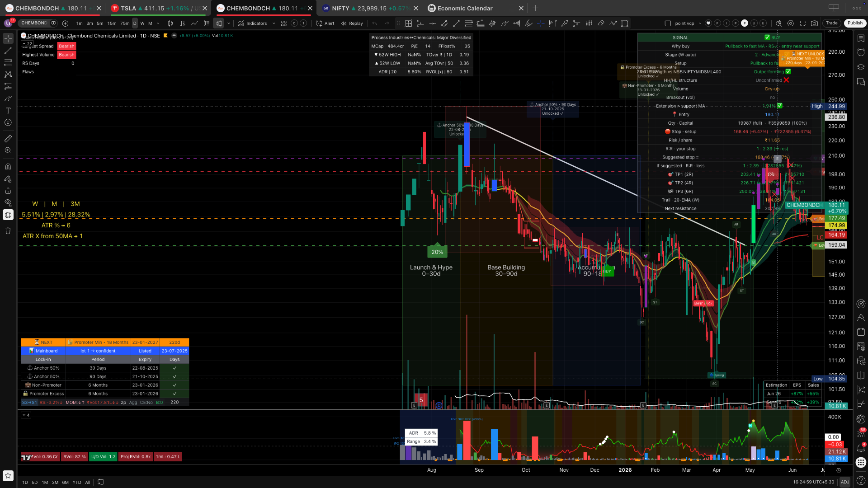The image size is (868, 488).
Task: Close the TSLA tab
Action: click(x=205, y=8)
